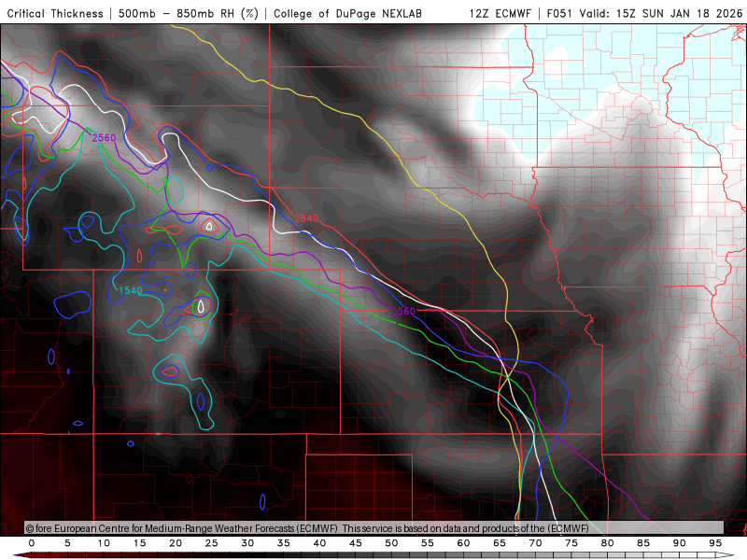Click the "35" value on the color scale

[284, 543]
